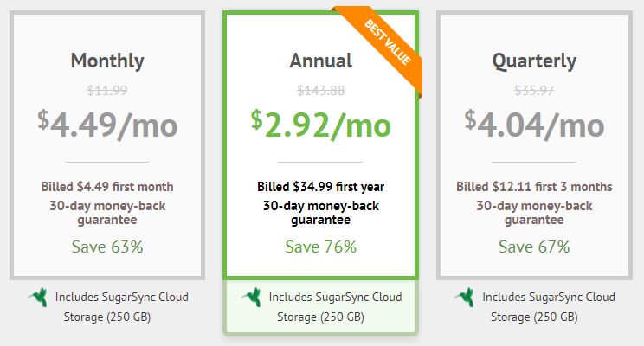The width and height of the screenshot is (644, 346).
Task: Click the SugarSync hummingbird icon under Quarterly
Action: (x=465, y=297)
